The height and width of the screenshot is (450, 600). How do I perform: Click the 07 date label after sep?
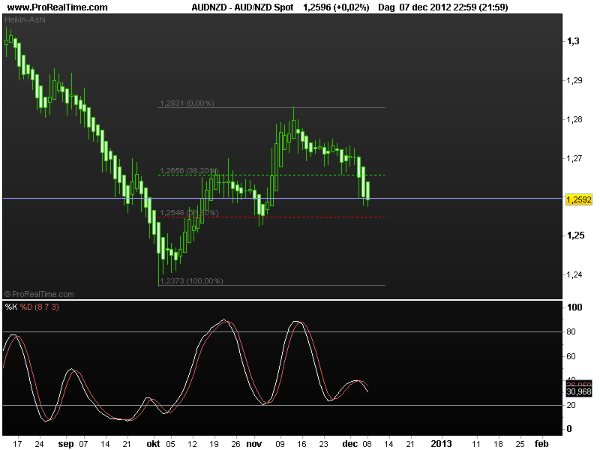click(83, 444)
